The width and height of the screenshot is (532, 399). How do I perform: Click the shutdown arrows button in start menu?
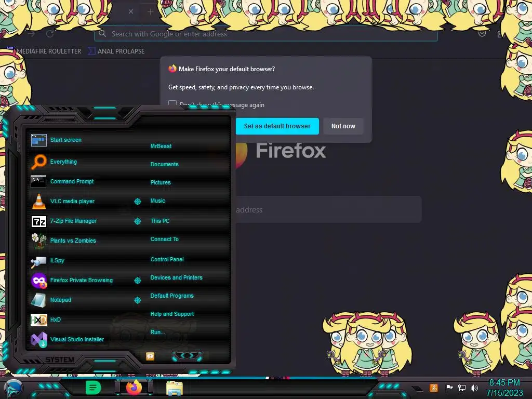187,356
